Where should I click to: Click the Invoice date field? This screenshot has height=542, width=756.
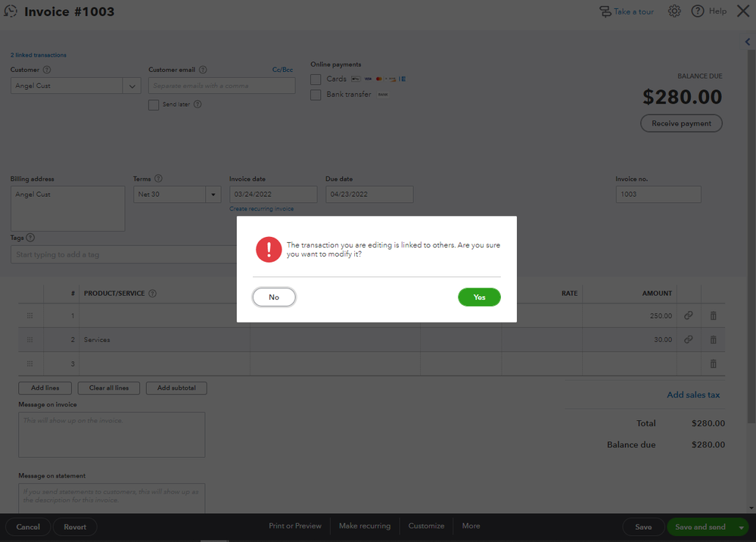click(273, 195)
